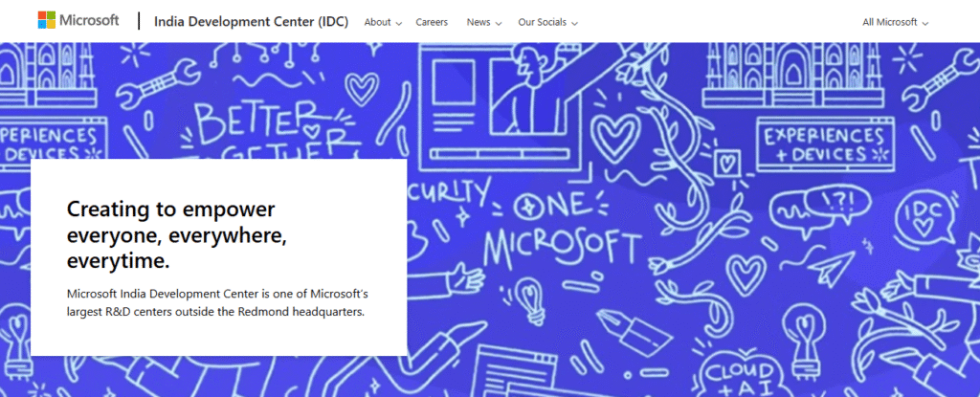Image resolution: width=980 pixels, height=397 pixels.
Task: Expand the News dropdown
Action: pos(483,22)
